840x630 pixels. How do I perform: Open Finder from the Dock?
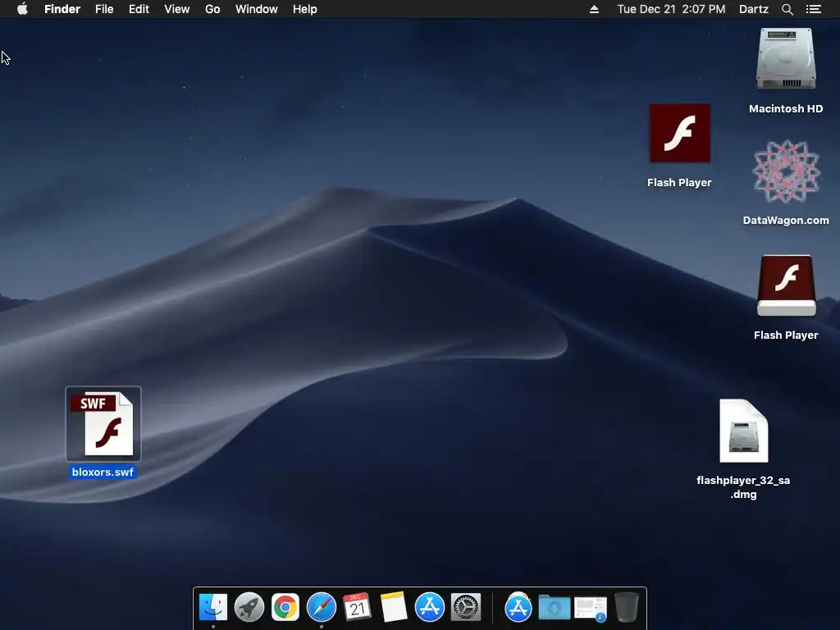click(x=213, y=608)
